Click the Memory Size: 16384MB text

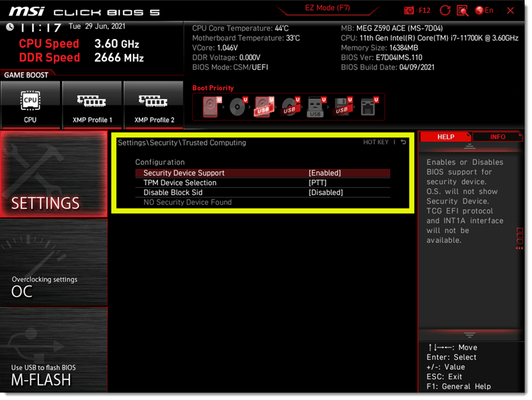pyautogui.click(x=379, y=48)
